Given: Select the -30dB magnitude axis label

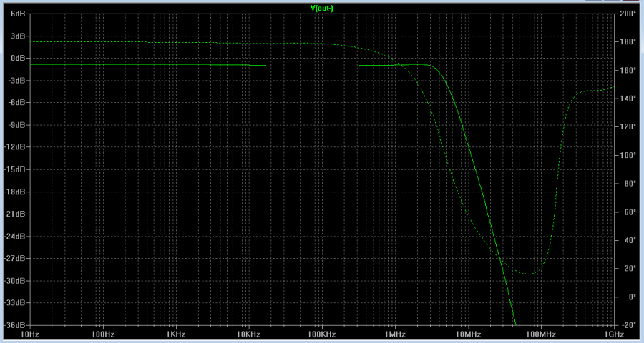Looking at the screenshot, I should pos(15,281).
